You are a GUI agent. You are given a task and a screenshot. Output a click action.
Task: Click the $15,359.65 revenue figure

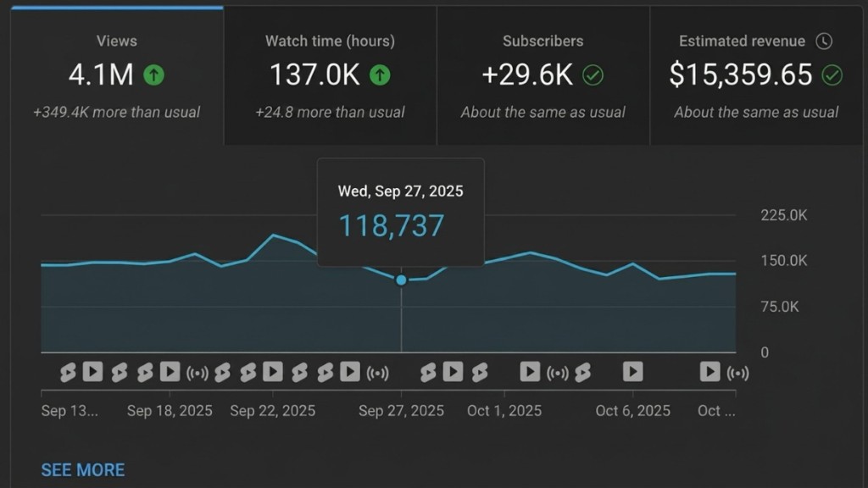(741, 75)
